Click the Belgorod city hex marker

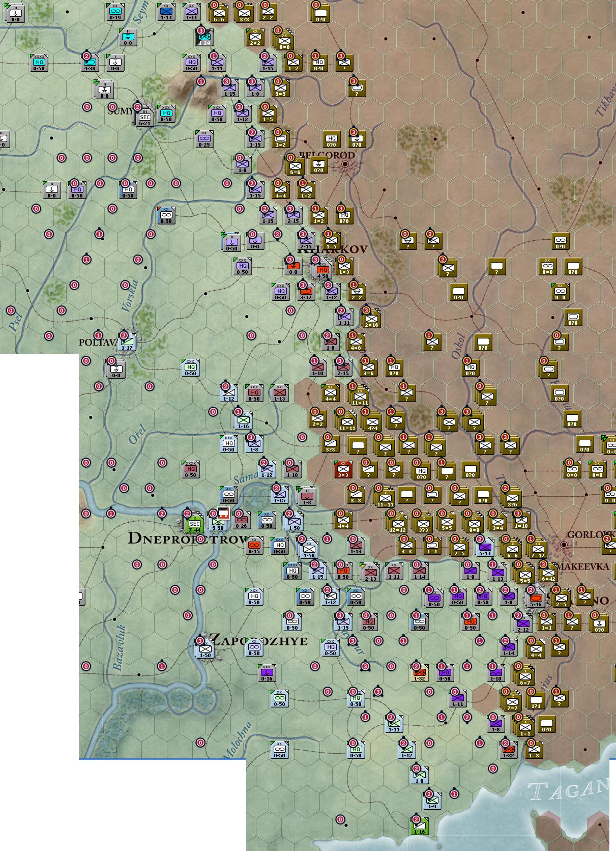click(345, 164)
